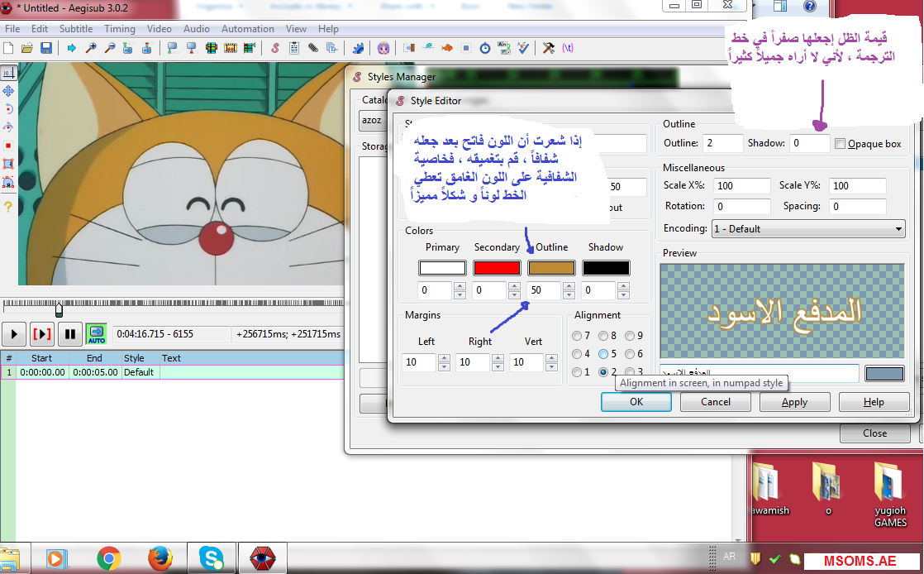Increase the Outline alpha stepper value
The height and width of the screenshot is (574, 924).
tap(570, 286)
